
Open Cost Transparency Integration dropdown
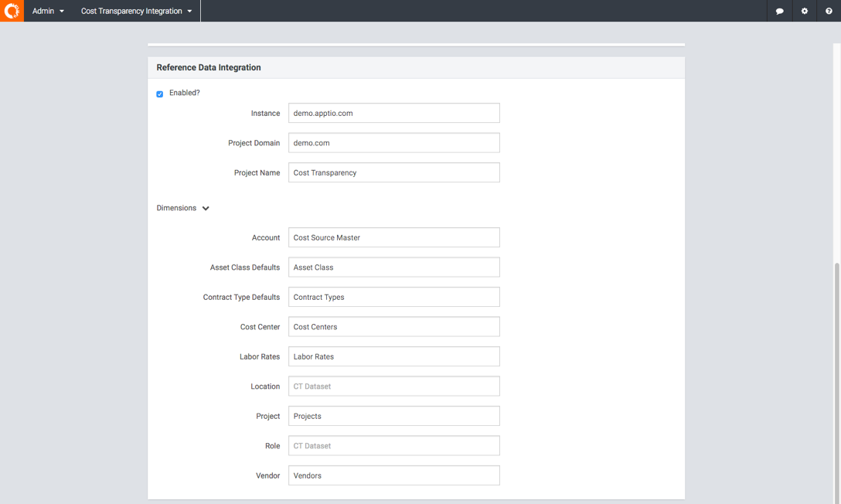[x=136, y=11]
